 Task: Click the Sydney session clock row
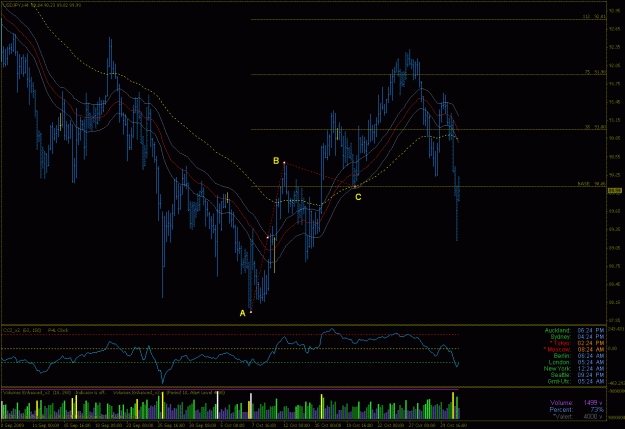577,337
